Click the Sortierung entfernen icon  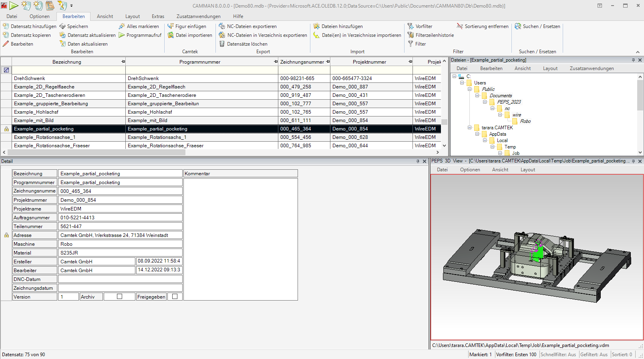pyautogui.click(x=460, y=26)
